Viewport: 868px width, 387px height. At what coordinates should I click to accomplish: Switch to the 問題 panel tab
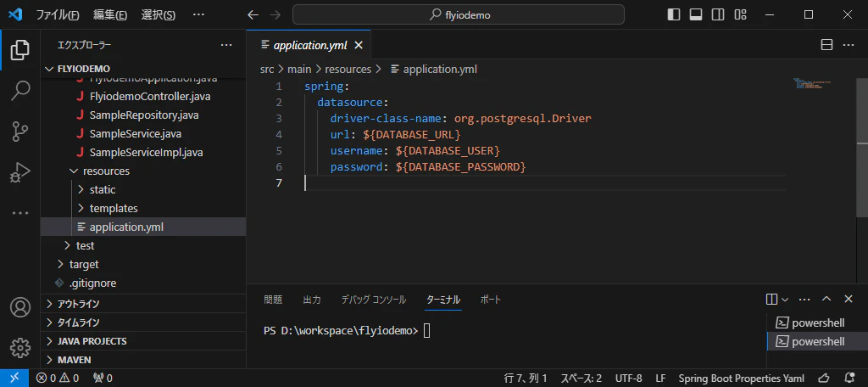click(x=273, y=300)
